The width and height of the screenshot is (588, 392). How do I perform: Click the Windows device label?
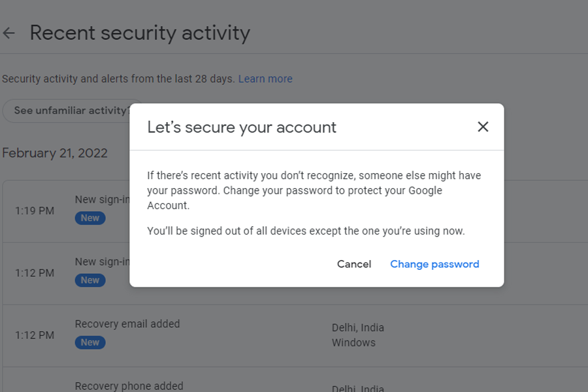pyautogui.click(x=353, y=342)
